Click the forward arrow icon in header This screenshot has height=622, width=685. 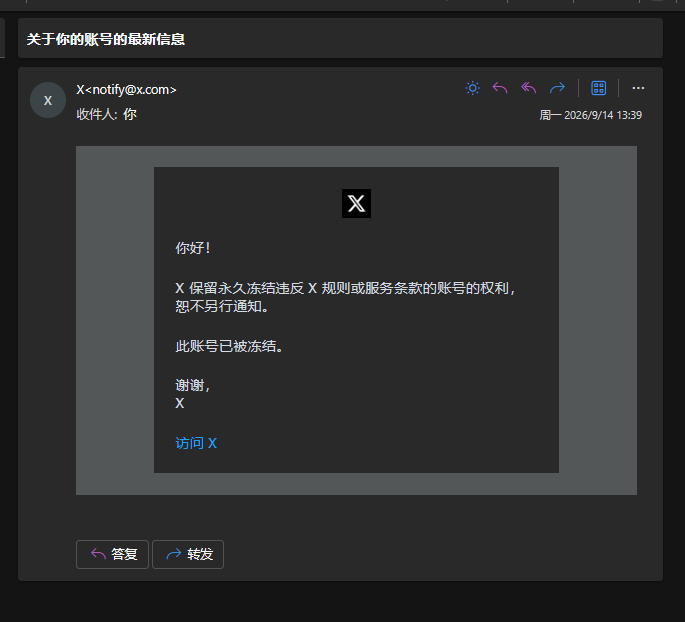point(557,88)
